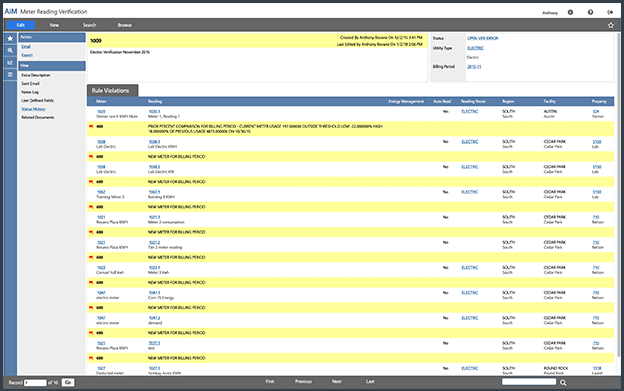Open Sent Email view
The height and width of the screenshot is (391, 624).
pyautogui.click(x=30, y=84)
